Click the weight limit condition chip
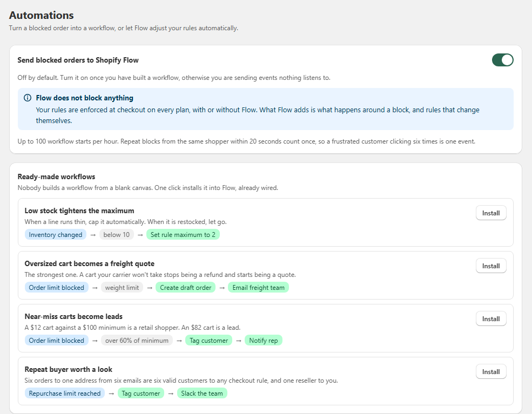The width and height of the screenshot is (532, 414). click(122, 288)
